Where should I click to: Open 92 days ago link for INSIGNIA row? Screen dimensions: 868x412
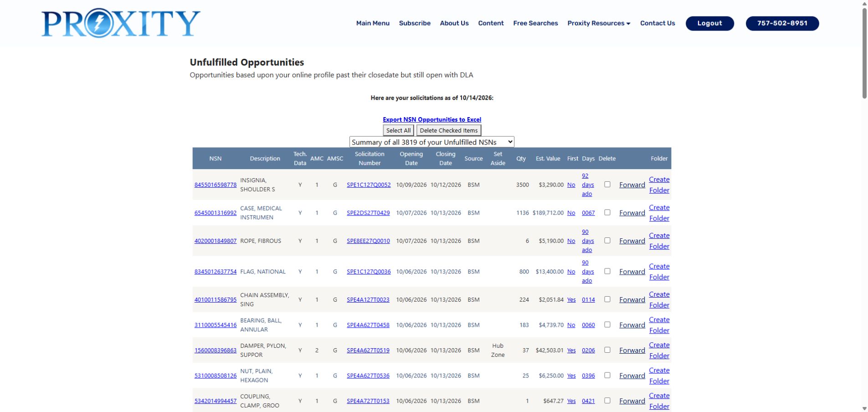(588, 185)
